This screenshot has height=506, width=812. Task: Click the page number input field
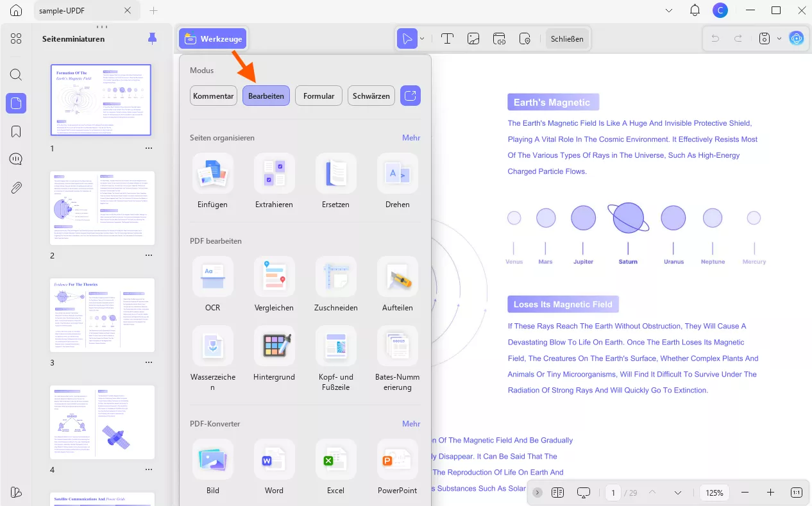(x=613, y=493)
